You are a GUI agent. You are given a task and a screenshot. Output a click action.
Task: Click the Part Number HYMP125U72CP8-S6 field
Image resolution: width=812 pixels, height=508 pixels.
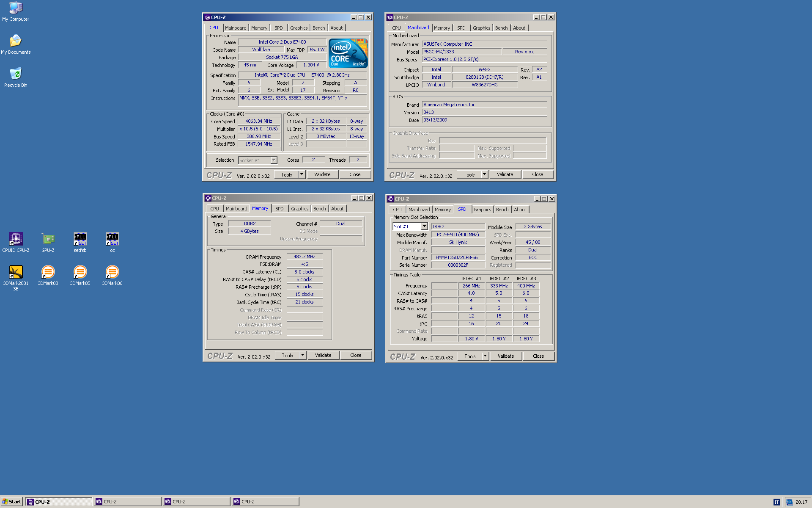coord(458,257)
